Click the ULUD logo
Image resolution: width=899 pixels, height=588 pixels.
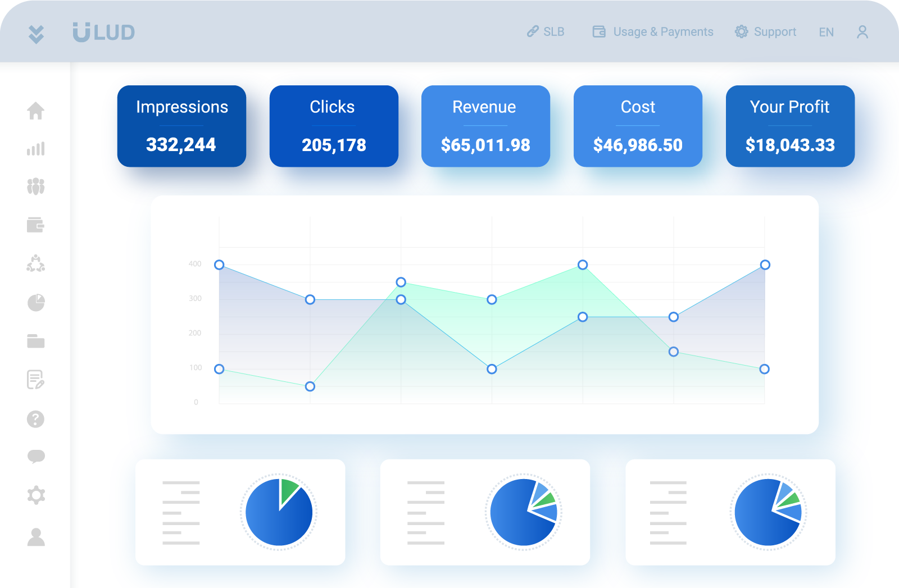(104, 32)
